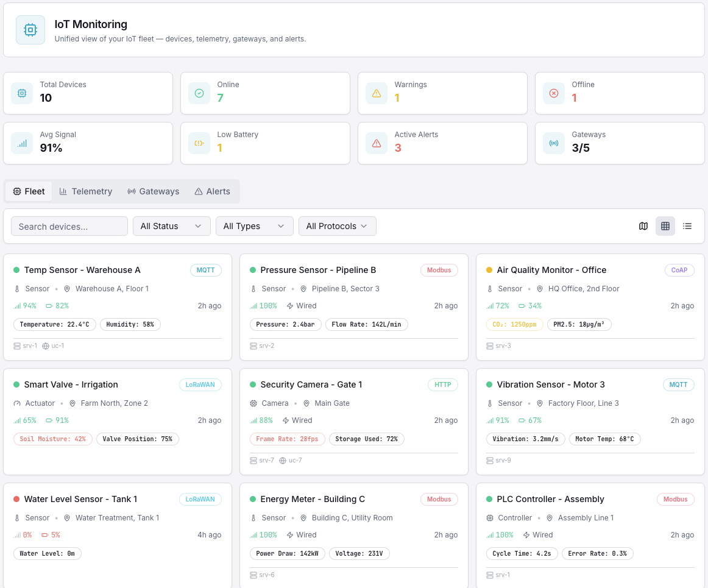Expand the All Types dropdown
This screenshot has height=588, width=708.
coord(254,226)
